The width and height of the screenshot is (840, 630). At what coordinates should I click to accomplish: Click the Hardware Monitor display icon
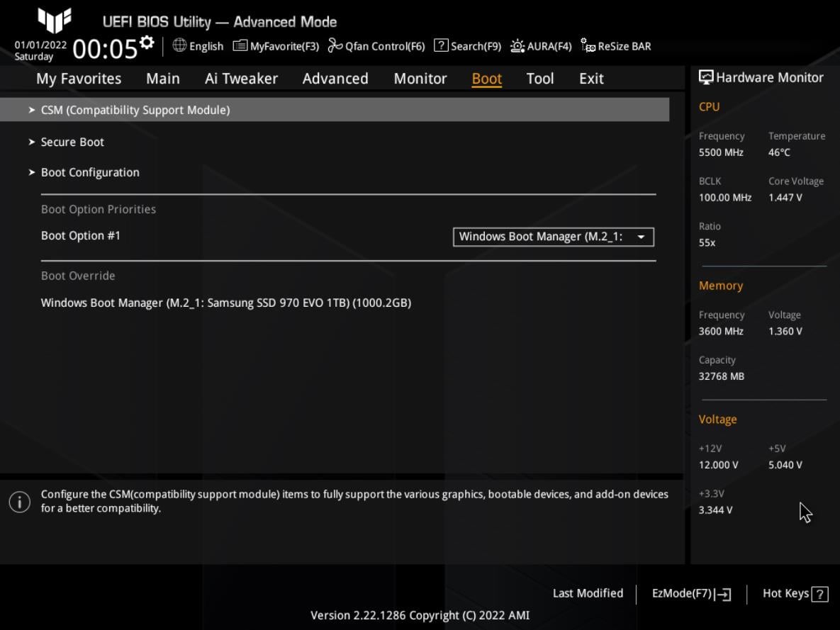pyautogui.click(x=706, y=77)
